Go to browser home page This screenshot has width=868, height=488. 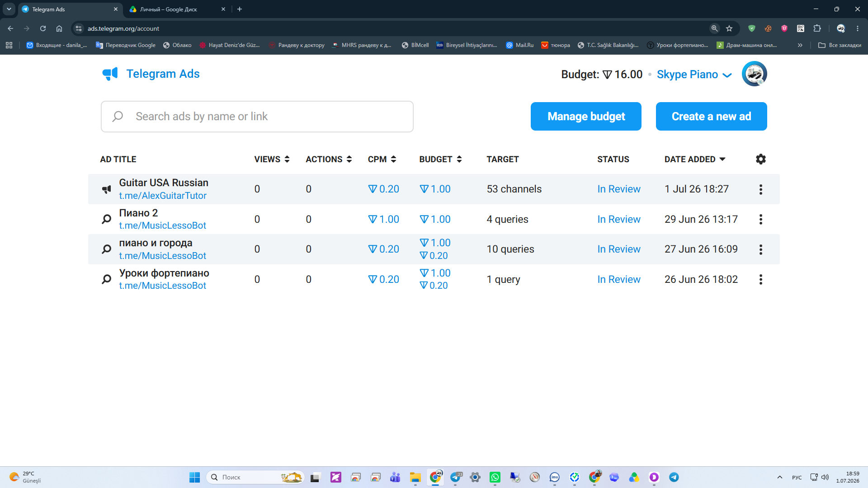pyautogui.click(x=59, y=28)
